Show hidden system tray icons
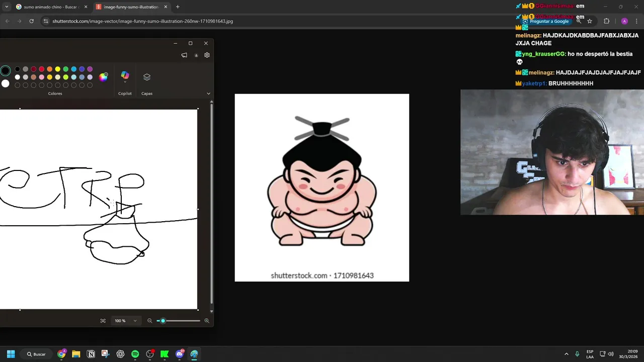 (567, 354)
